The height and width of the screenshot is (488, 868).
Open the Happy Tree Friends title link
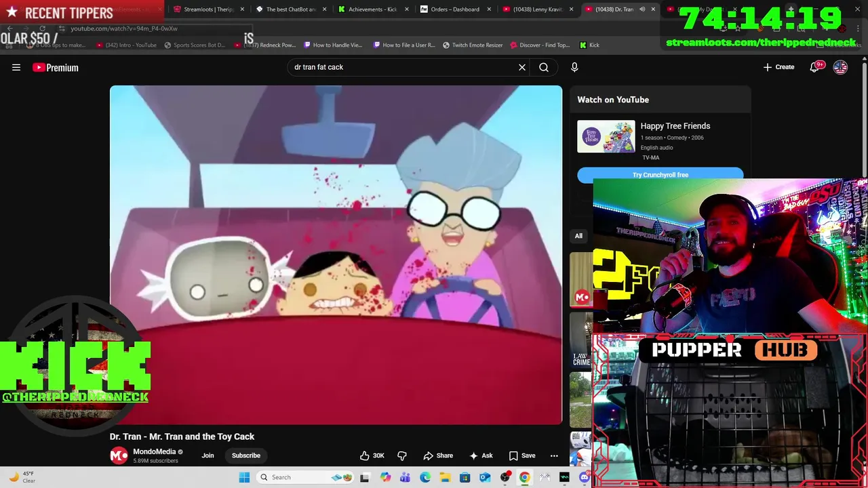[x=675, y=126]
